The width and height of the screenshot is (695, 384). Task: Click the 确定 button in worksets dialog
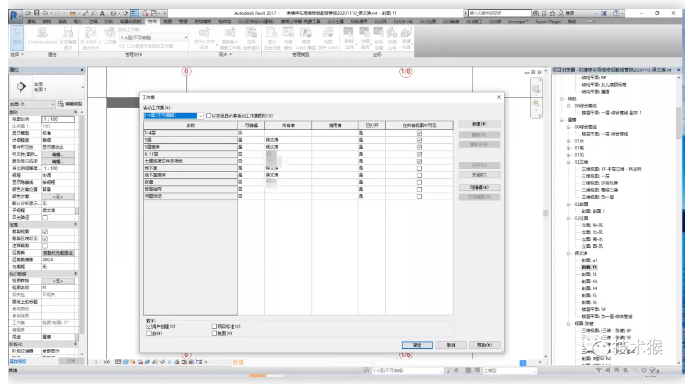pyautogui.click(x=417, y=345)
